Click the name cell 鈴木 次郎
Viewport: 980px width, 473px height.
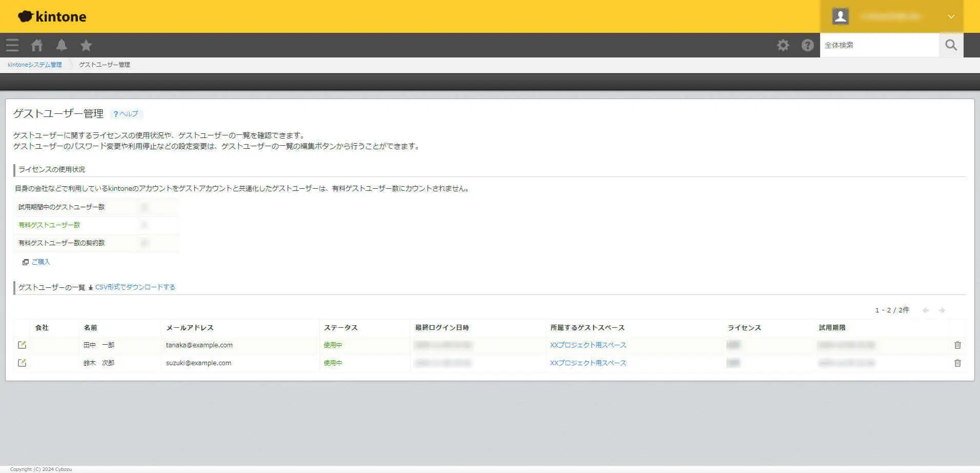(99, 363)
